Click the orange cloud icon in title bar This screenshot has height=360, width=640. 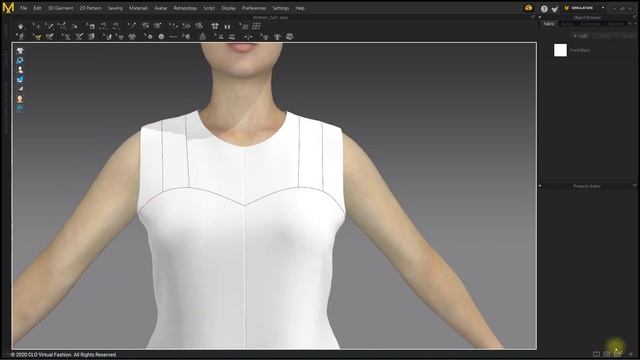point(529,8)
